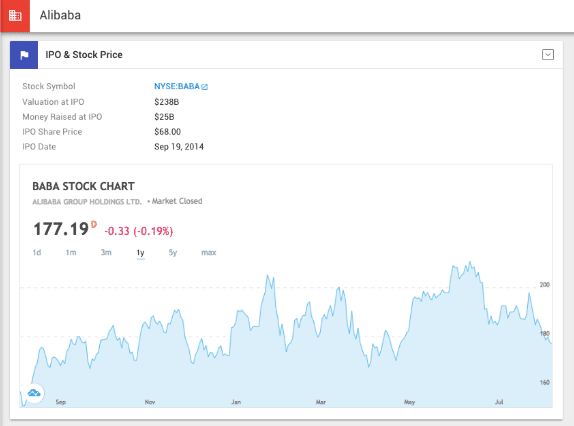
Task: Select the max chart range
Action: 209,253
